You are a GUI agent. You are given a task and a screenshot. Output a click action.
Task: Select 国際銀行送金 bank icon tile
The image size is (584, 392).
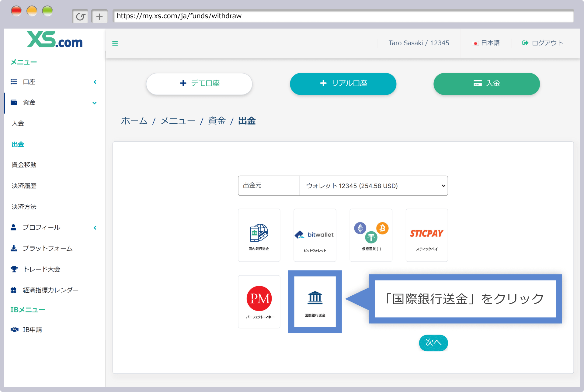[315, 302]
